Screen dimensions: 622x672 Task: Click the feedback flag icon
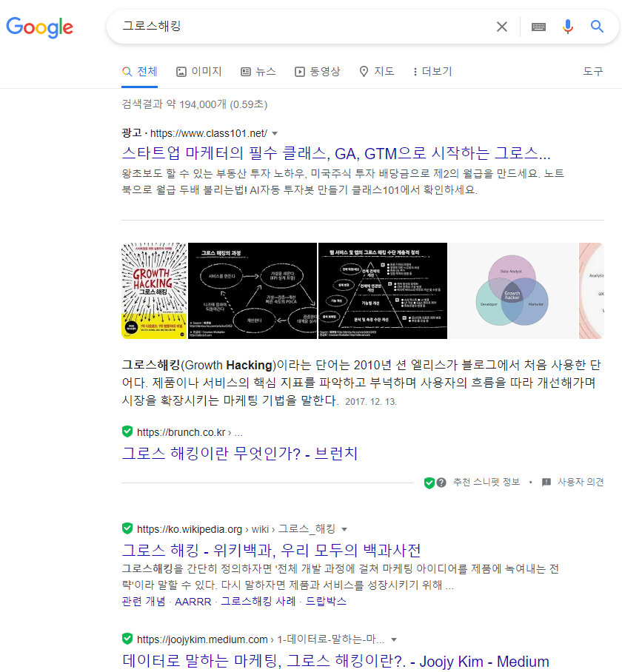[546, 483]
